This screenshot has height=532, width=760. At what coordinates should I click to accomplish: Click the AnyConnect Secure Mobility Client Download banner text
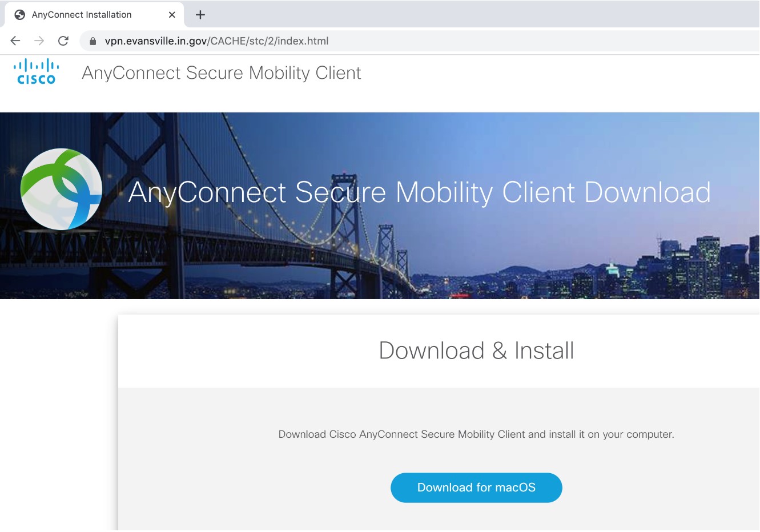pos(420,192)
